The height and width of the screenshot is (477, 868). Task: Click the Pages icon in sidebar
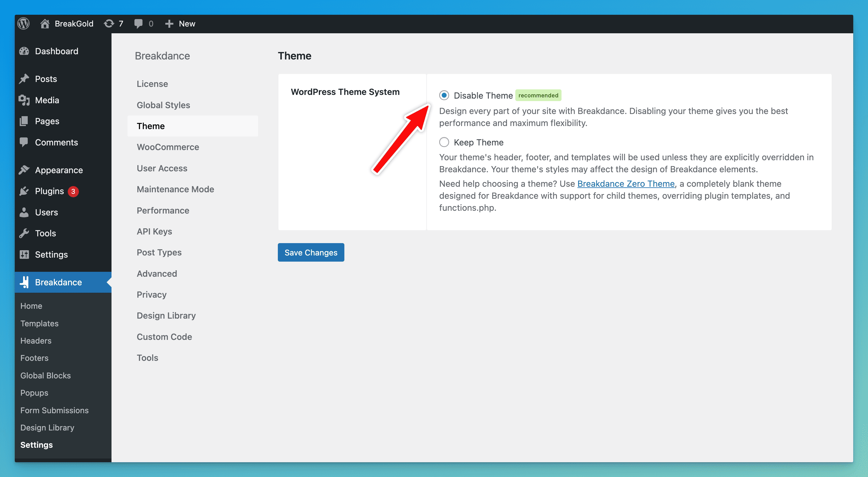tap(24, 121)
